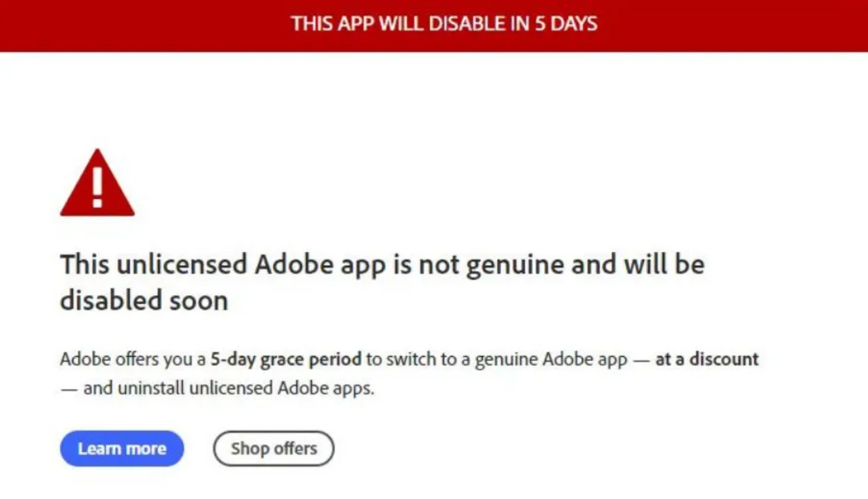Click the red warning triangle icon
Viewport: 868px width, 499px height.
coord(97,182)
